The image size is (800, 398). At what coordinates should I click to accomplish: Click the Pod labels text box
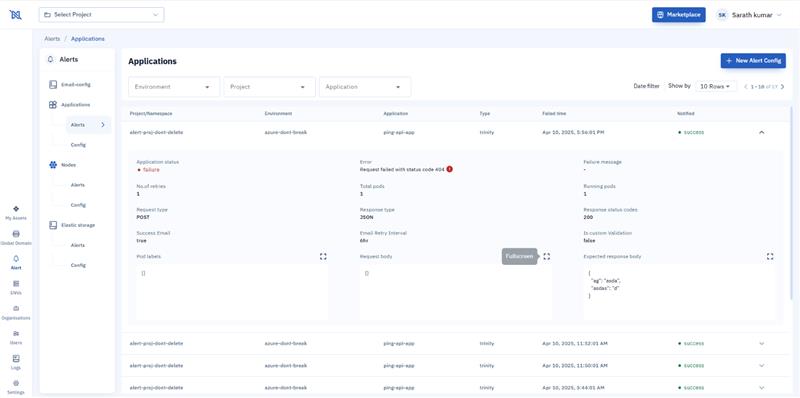[x=232, y=292]
